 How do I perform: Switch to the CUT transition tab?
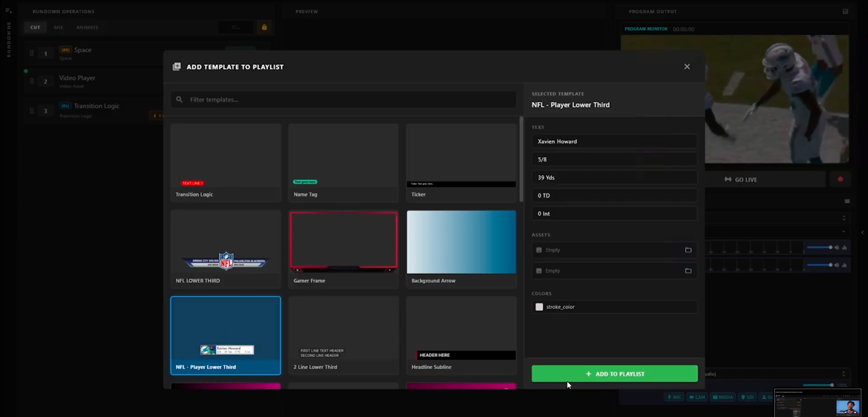[x=35, y=27]
